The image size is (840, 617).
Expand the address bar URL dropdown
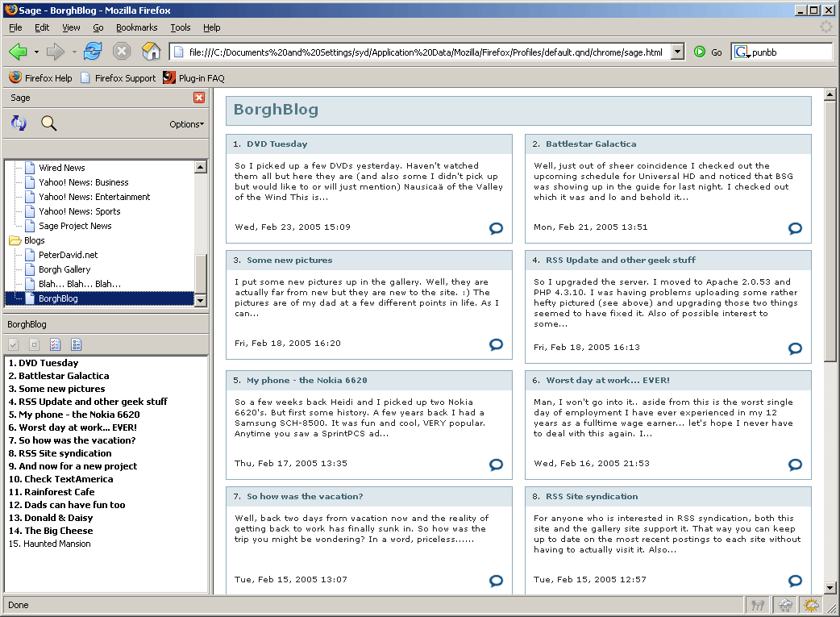point(678,52)
